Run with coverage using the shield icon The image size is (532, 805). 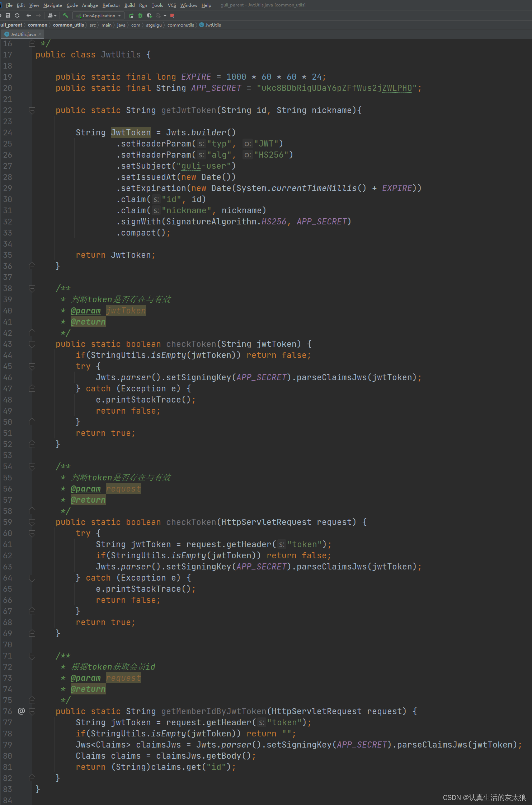pos(149,15)
